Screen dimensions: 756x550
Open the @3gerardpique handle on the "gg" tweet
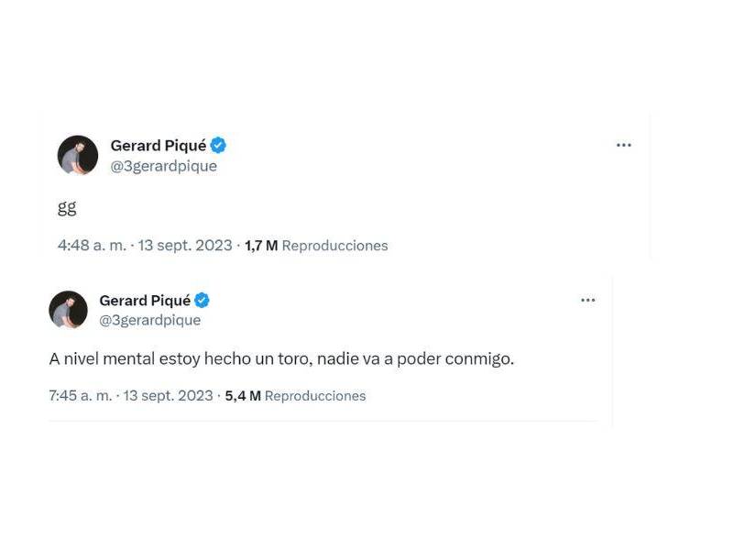pos(163,166)
